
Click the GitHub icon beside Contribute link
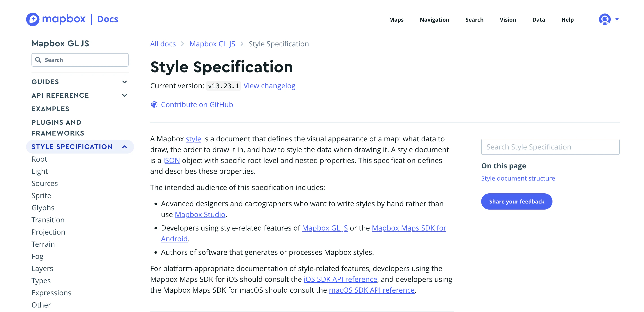pos(154,105)
